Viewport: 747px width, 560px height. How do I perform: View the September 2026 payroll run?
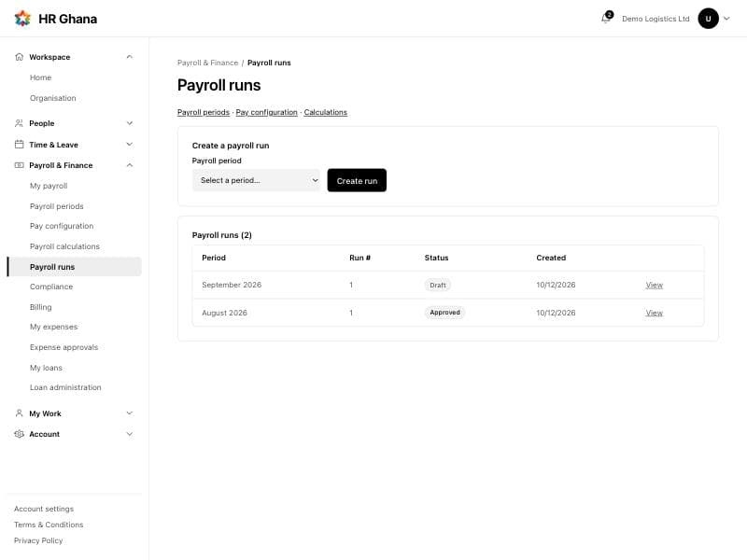[x=655, y=285]
